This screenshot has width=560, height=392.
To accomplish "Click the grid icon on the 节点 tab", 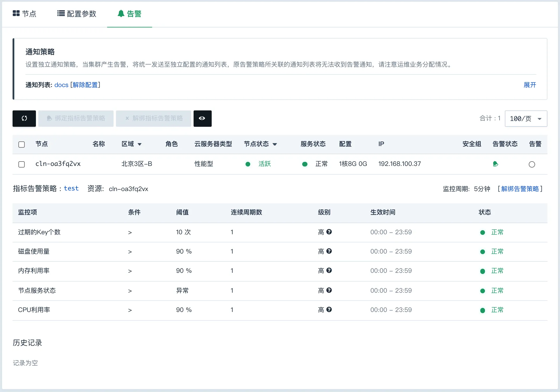I will point(16,13).
